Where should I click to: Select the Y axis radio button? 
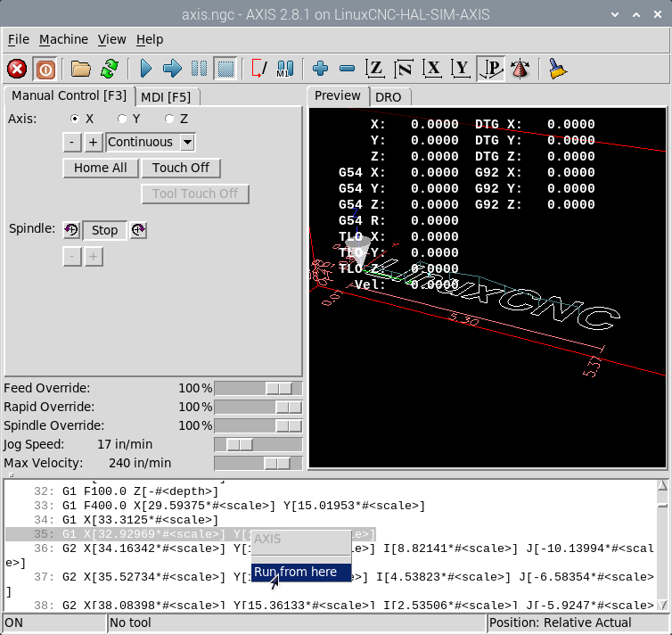(x=123, y=119)
